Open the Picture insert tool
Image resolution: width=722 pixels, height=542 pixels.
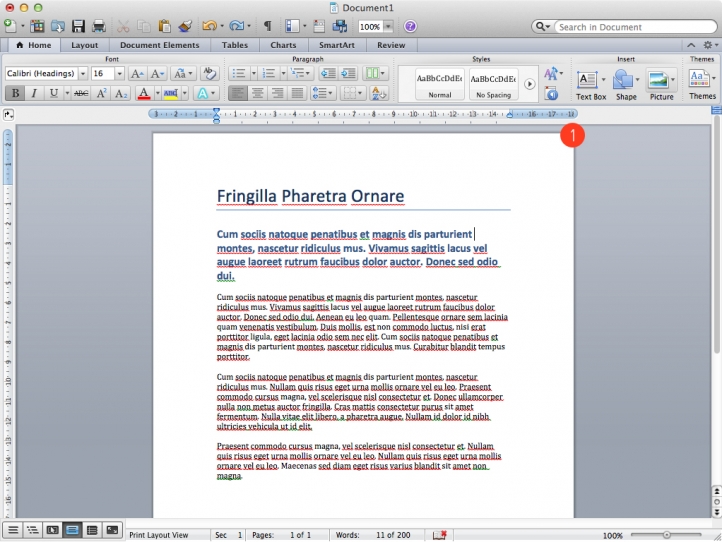point(661,84)
